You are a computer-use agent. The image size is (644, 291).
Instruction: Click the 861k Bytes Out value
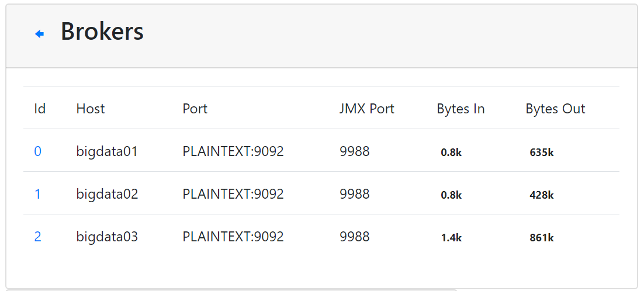pos(542,238)
